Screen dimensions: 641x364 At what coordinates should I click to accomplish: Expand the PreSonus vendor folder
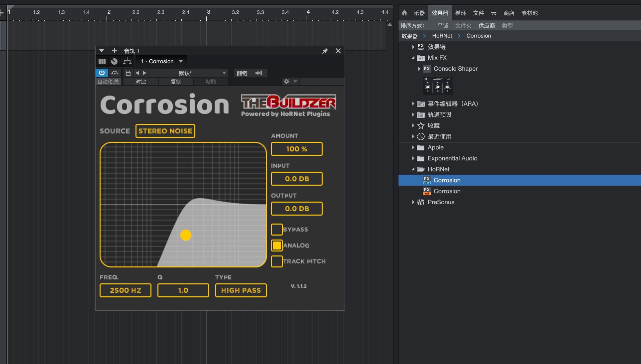[x=413, y=202]
